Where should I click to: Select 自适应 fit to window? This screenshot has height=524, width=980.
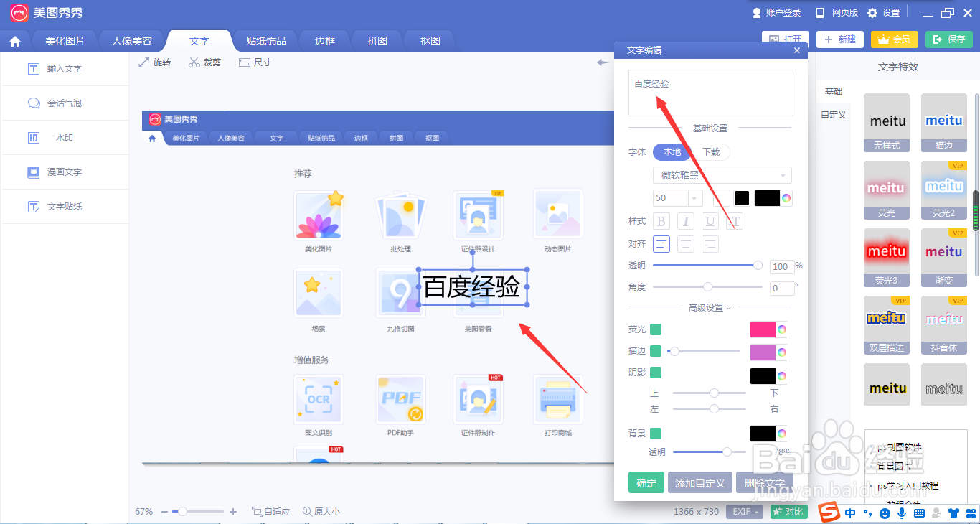coord(270,512)
